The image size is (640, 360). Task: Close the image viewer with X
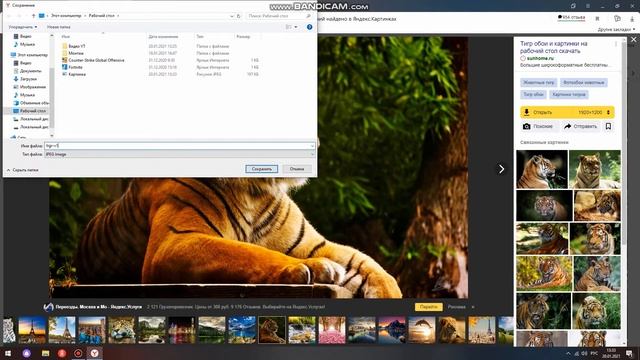tap(633, 40)
